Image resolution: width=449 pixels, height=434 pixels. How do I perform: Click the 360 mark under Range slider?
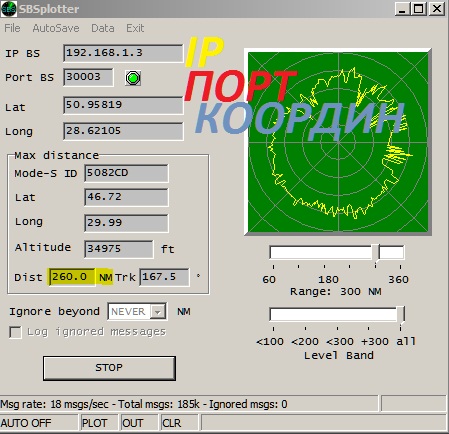click(398, 279)
